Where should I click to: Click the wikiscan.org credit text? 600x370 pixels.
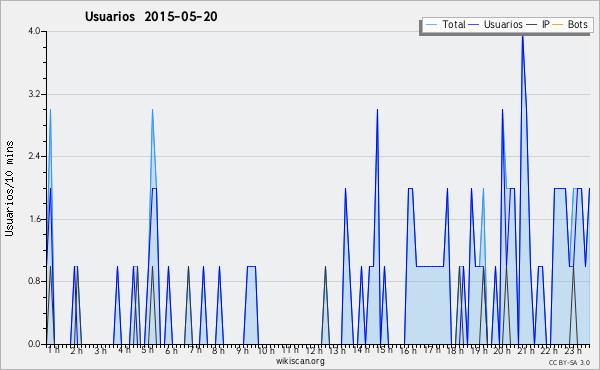300,361
